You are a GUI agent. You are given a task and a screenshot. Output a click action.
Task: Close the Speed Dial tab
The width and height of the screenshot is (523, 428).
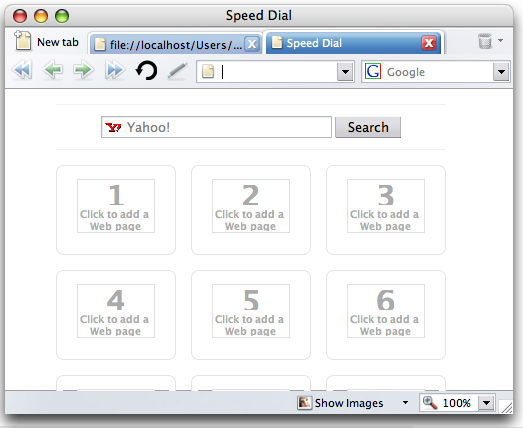429,43
